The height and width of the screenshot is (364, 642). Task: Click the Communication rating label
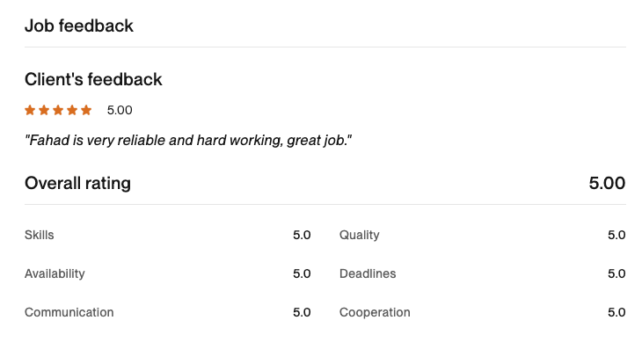point(69,312)
